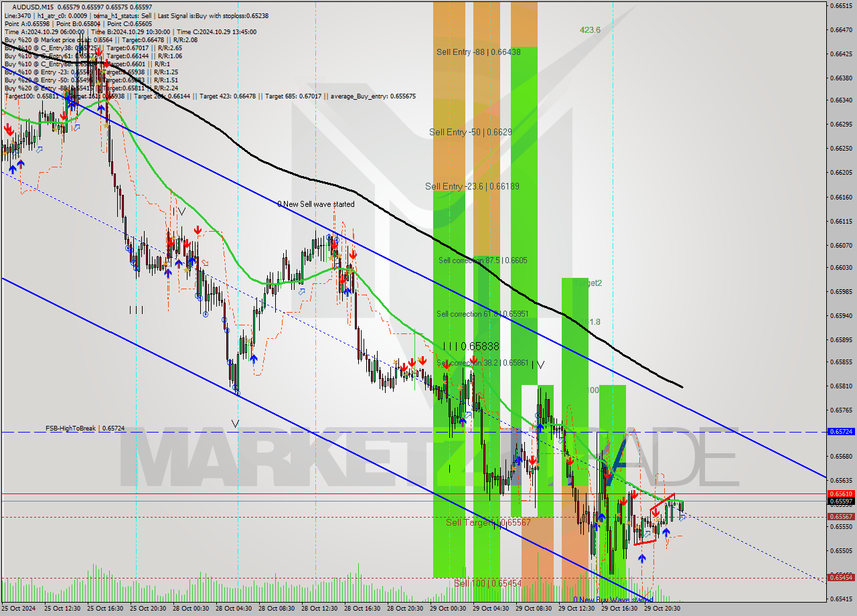This screenshot has height=616, width=857.
Task: Click the '25 Oct 20:30' time axis label
Action: pos(148,609)
